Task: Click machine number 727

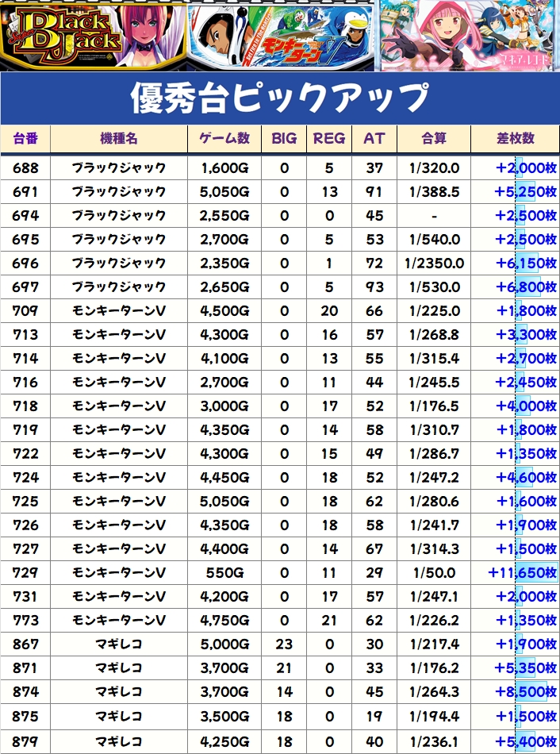Action: 25,548
